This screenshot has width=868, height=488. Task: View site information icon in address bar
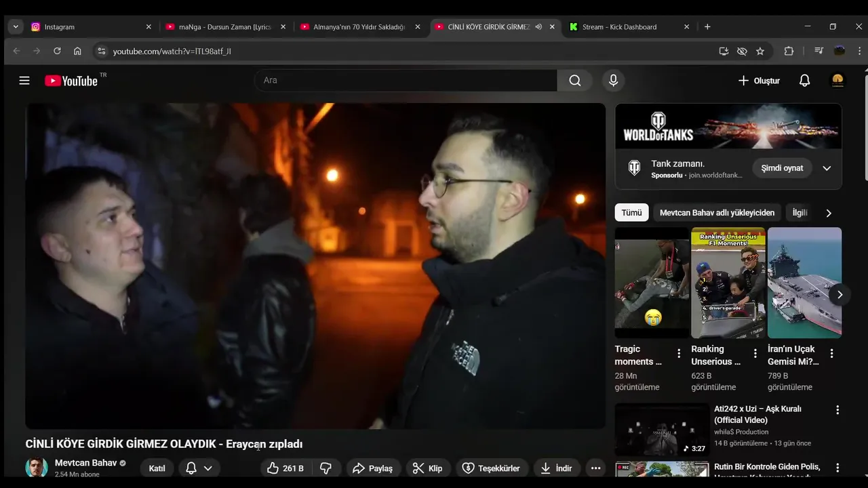click(101, 51)
